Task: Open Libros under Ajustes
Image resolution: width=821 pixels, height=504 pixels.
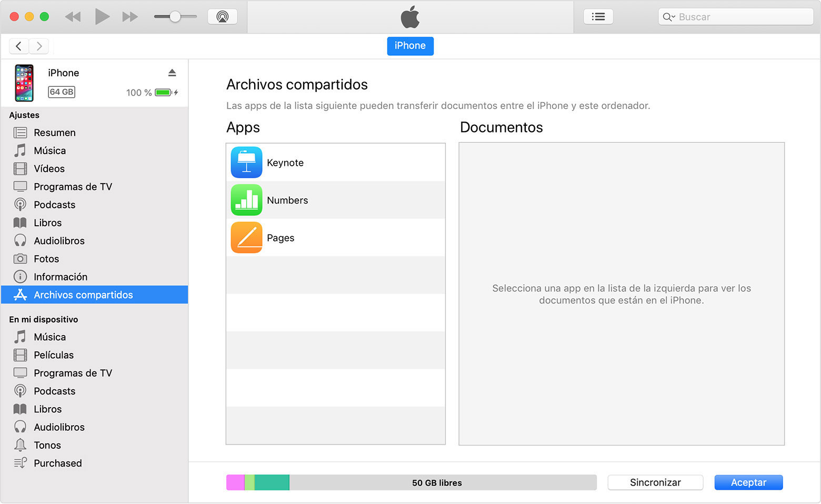Action: tap(95, 223)
